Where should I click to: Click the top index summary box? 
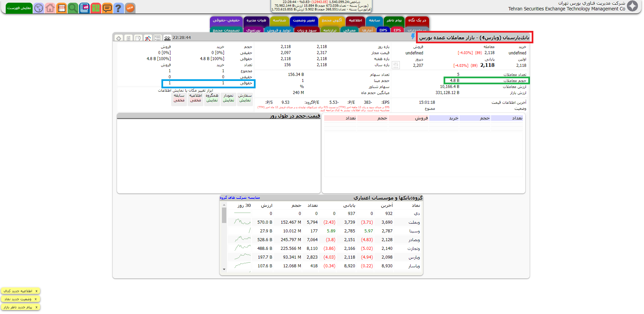pos(321,6)
